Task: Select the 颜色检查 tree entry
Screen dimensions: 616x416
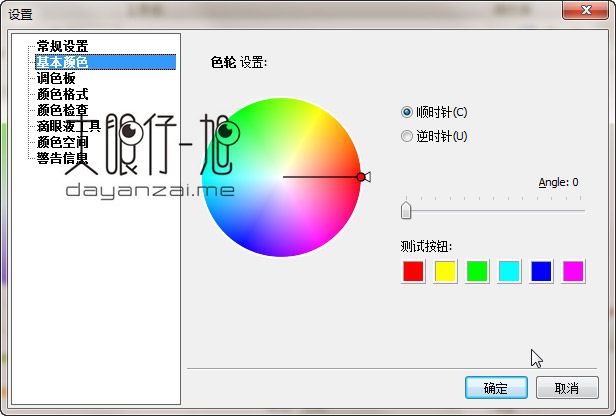Action: [x=62, y=110]
